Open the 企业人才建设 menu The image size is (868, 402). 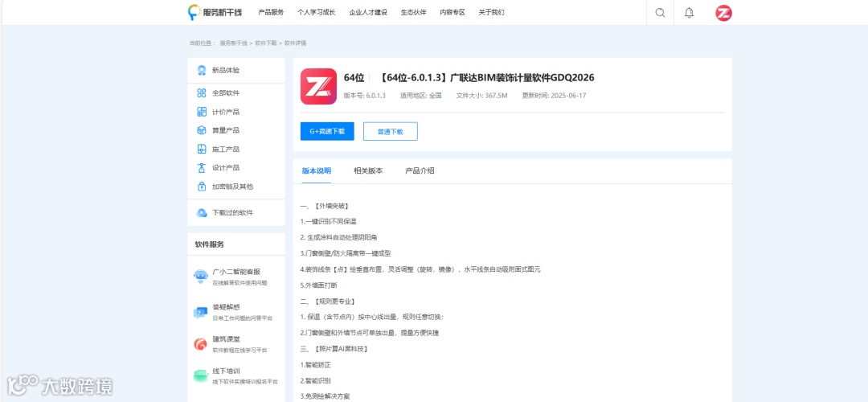tap(368, 12)
